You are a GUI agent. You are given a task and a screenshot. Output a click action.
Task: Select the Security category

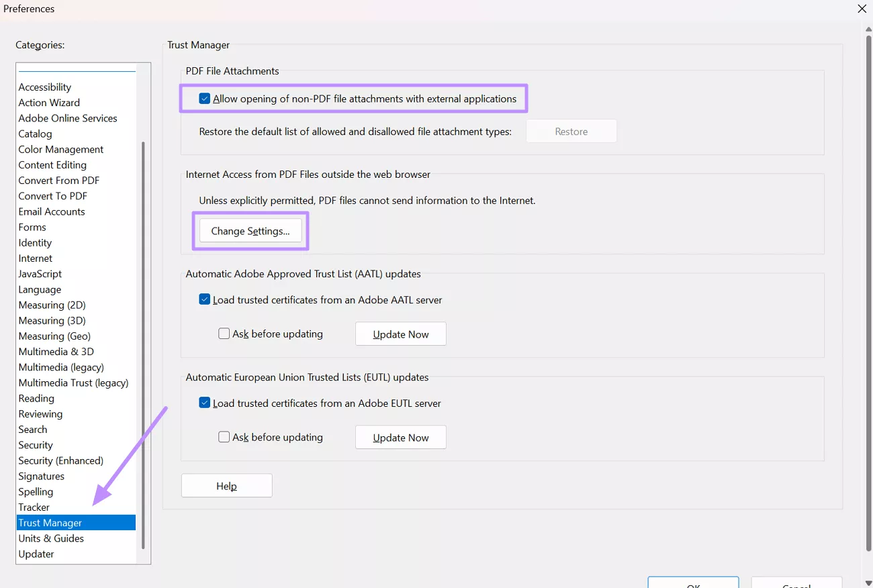[x=36, y=444]
